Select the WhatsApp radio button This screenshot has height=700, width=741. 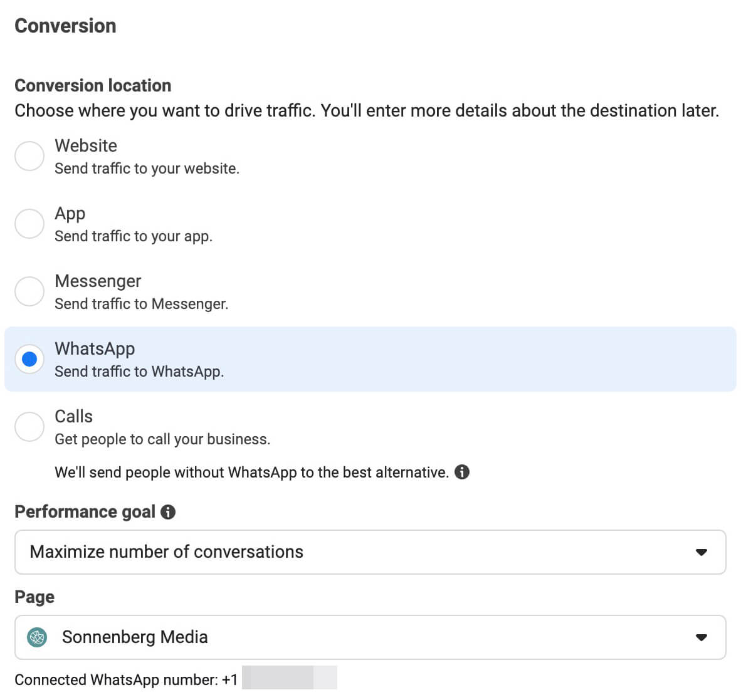click(29, 359)
